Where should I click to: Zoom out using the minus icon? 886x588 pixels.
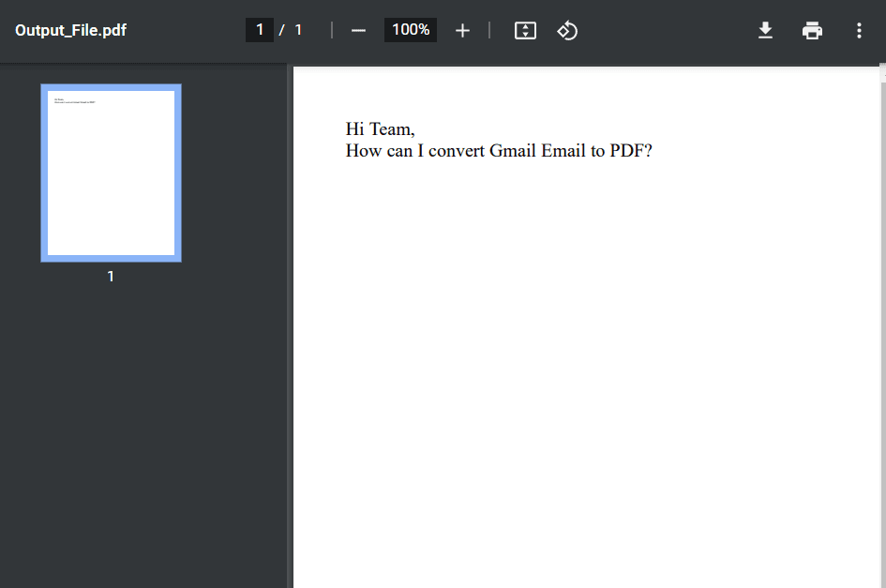(x=358, y=30)
